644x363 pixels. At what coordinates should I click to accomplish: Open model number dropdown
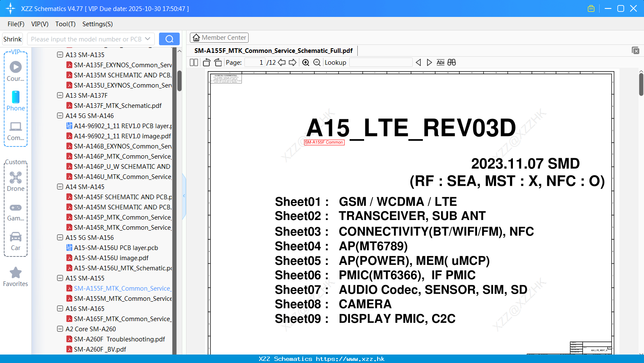pyautogui.click(x=148, y=39)
